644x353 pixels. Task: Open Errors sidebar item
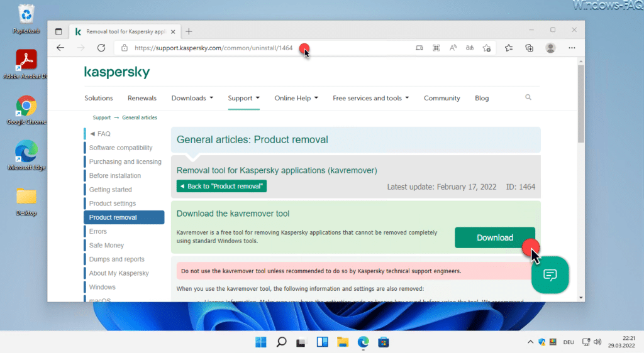(97, 231)
